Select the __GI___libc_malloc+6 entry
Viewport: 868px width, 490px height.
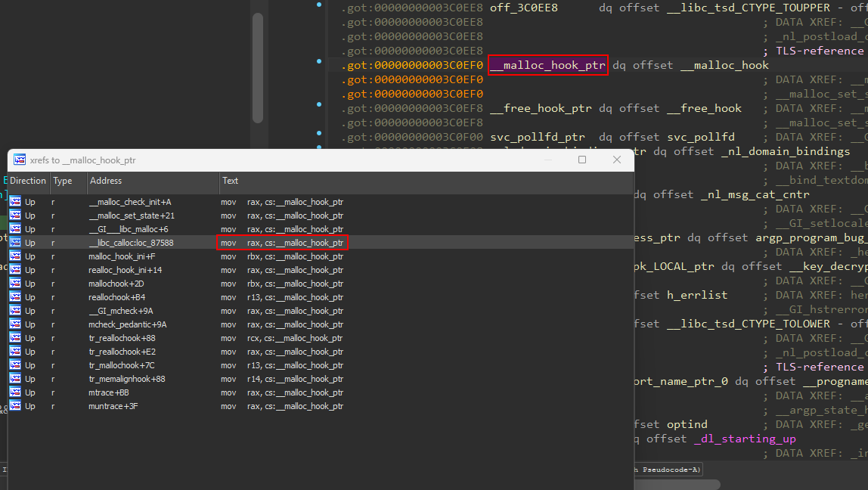coord(129,229)
